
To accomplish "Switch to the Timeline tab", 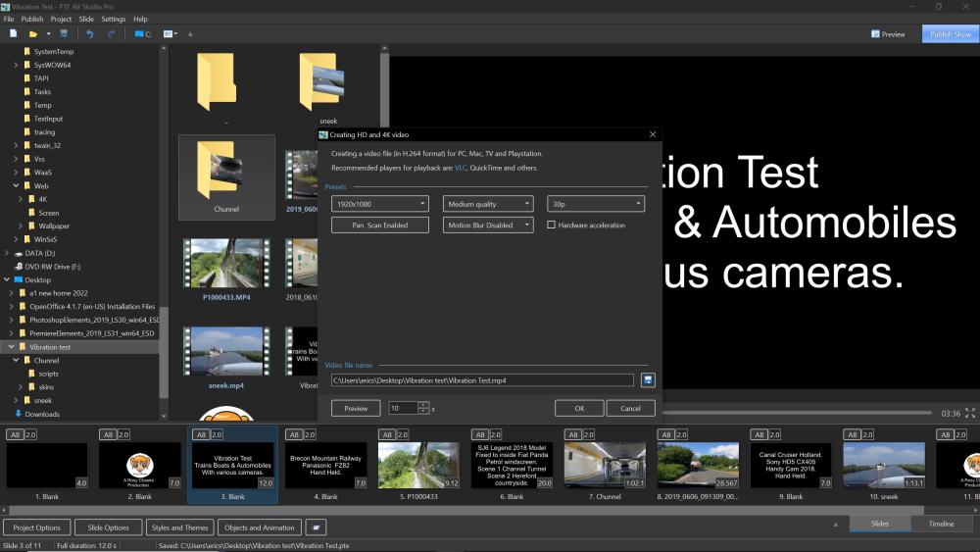I will 941,524.
